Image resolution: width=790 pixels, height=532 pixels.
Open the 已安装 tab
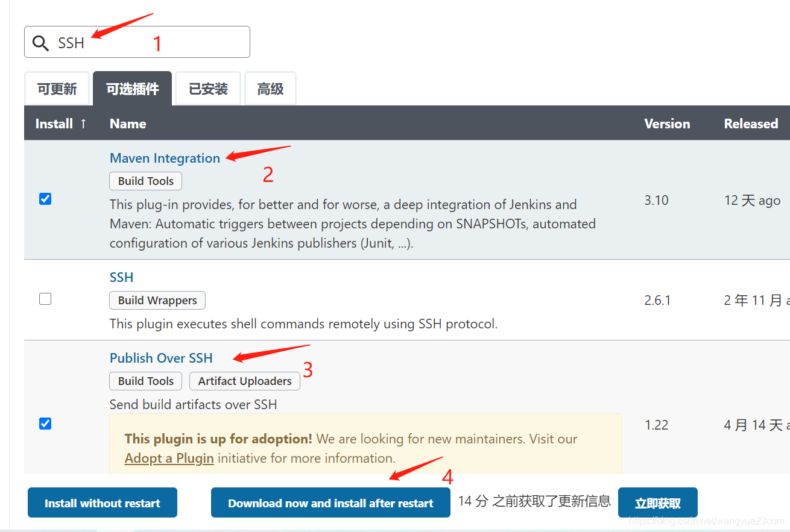pyautogui.click(x=208, y=89)
